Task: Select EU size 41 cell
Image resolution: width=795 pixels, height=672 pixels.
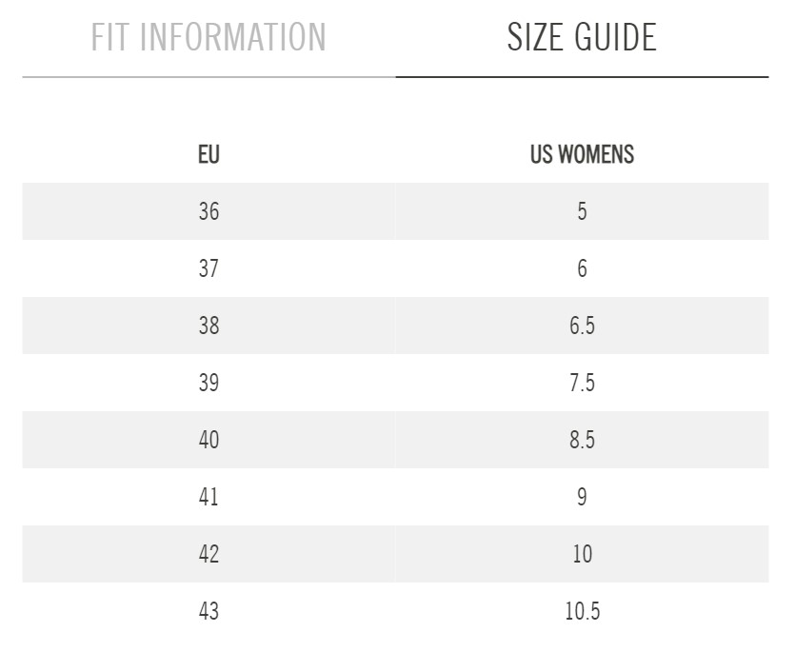Action: coord(209,497)
